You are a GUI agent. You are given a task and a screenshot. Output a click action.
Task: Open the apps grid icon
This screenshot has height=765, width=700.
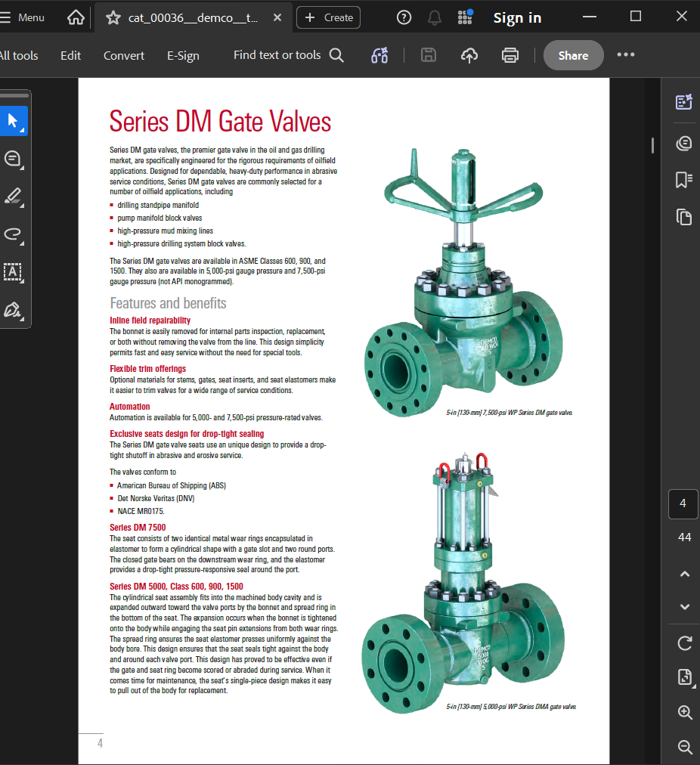pos(465,17)
